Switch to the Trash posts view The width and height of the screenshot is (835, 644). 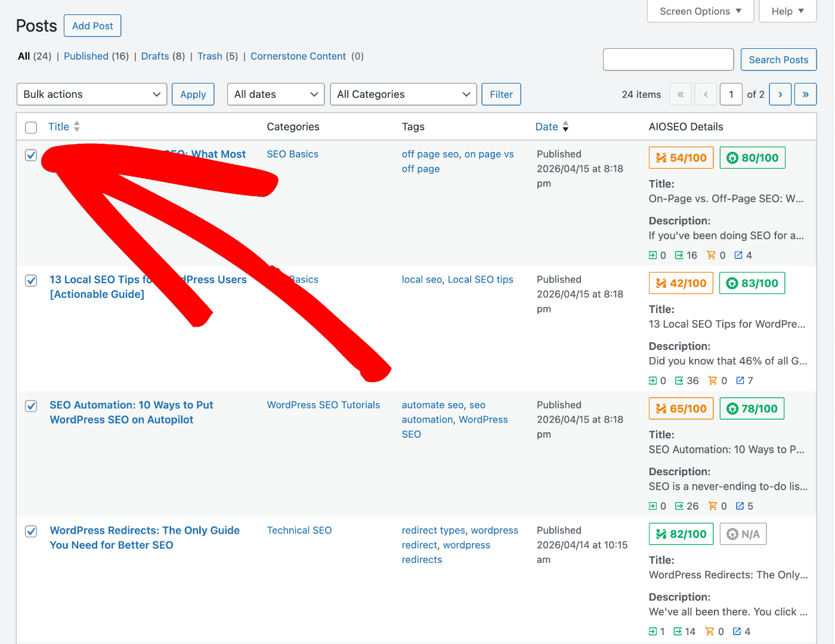[209, 56]
